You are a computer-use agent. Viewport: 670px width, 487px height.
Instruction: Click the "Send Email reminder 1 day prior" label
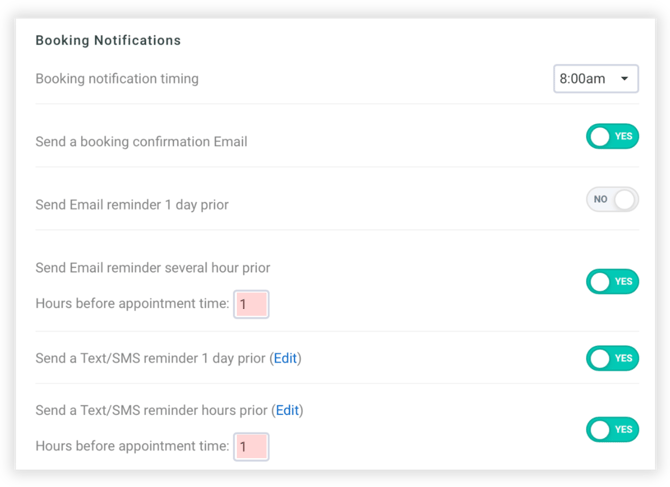coord(132,205)
